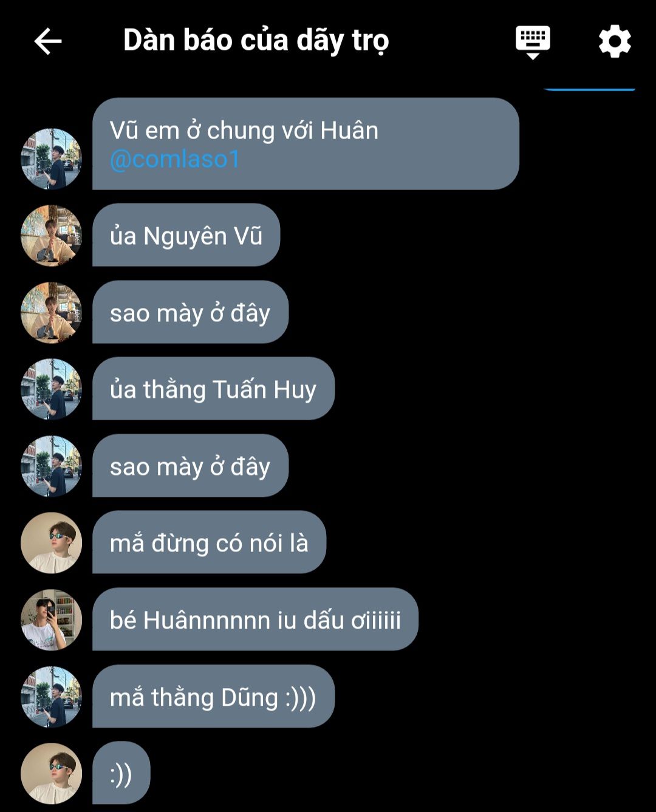The height and width of the screenshot is (812, 656).
Task: Select the last ":))" message bubble
Action: pos(121,773)
